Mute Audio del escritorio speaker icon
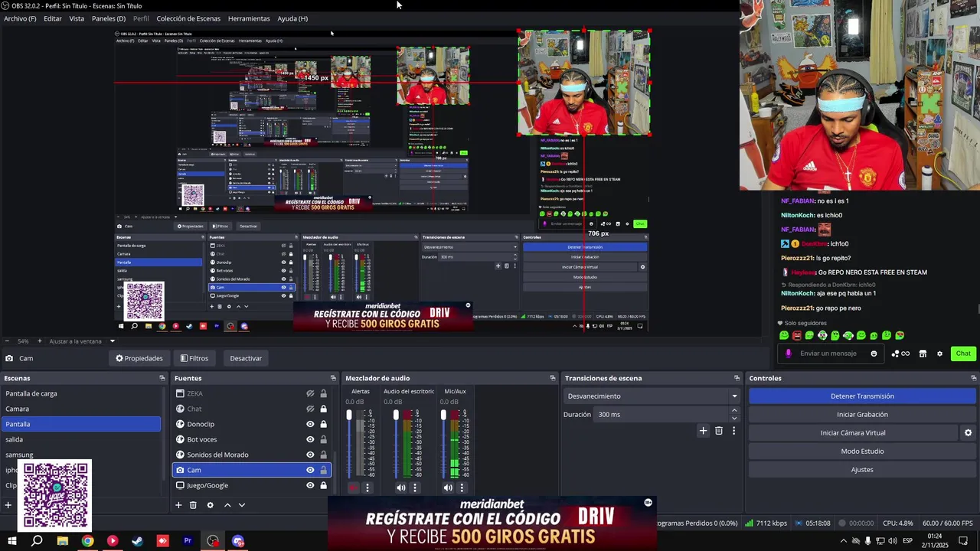The height and width of the screenshot is (551, 980). pos(400,487)
